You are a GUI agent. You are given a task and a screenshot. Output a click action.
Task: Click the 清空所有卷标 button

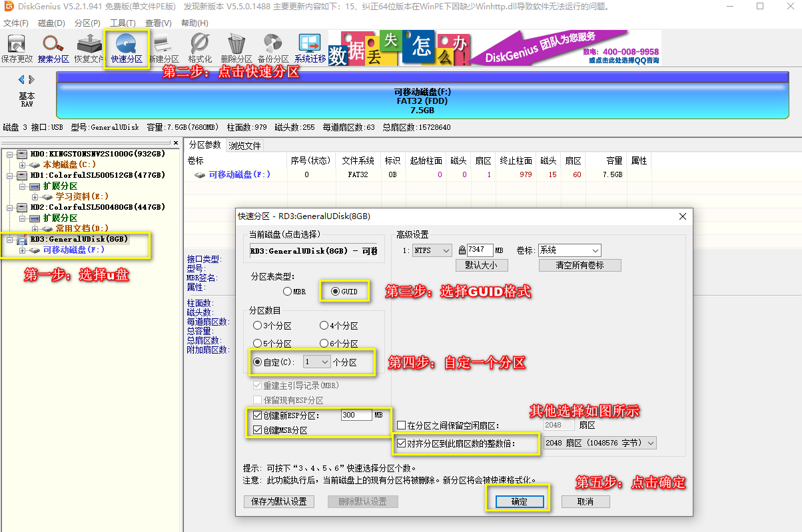580,265
